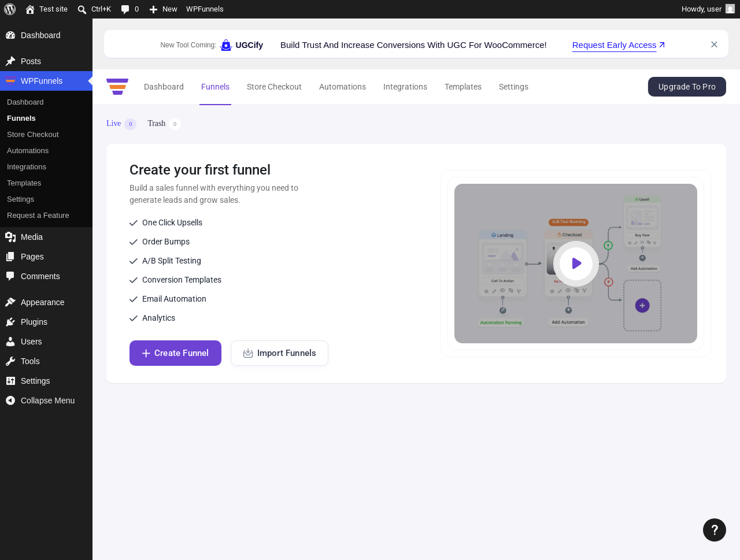Open Request a Feature in sidebar

[x=38, y=216]
